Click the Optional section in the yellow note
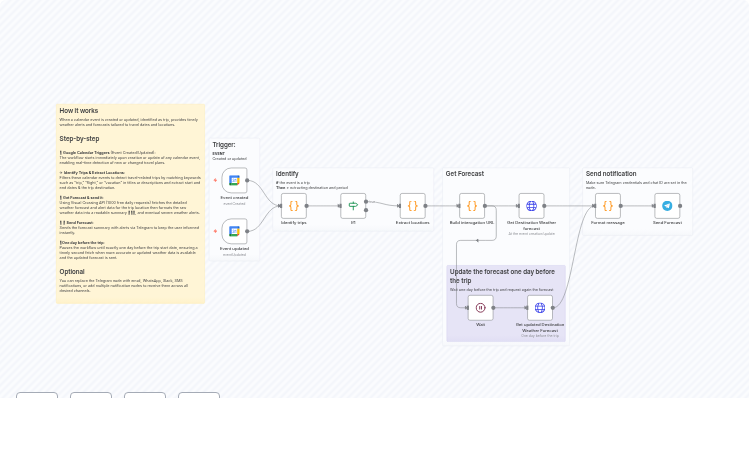749x450 pixels. pos(72,271)
